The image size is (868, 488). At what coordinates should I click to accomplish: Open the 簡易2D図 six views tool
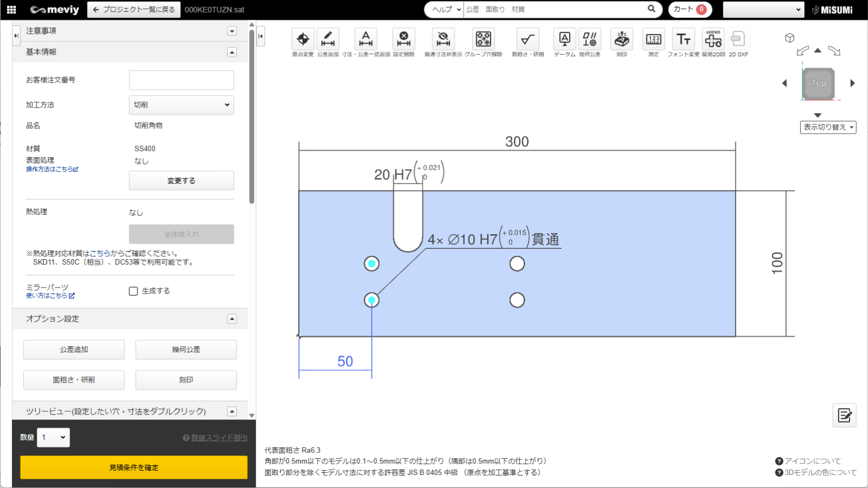713,39
